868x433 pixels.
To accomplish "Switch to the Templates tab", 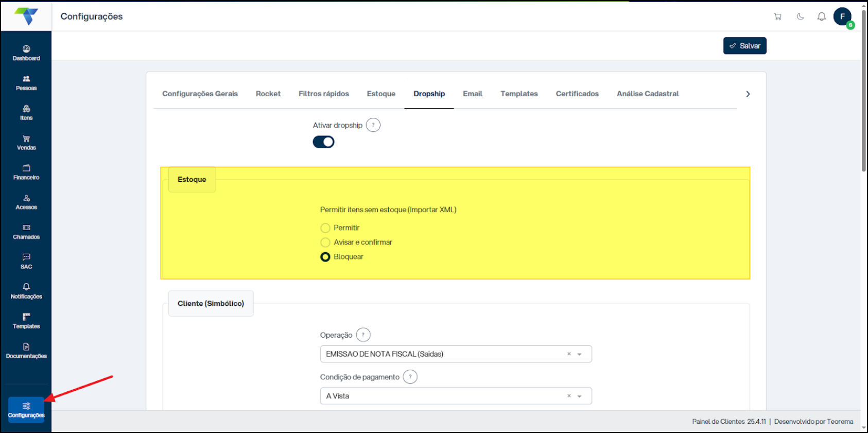I will click(x=519, y=94).
